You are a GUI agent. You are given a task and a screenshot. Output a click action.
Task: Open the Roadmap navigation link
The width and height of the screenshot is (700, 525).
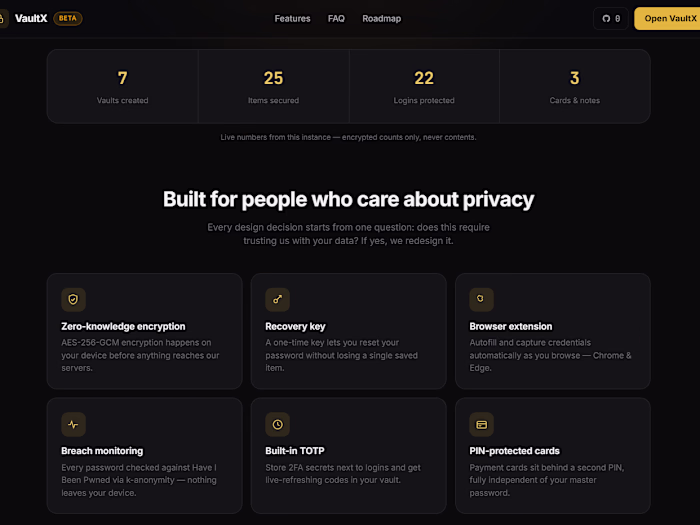click(382, 18)
